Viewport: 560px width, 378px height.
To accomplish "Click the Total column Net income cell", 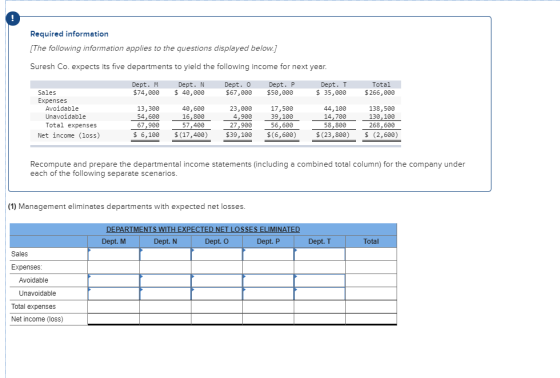I will tap(371, 319).
